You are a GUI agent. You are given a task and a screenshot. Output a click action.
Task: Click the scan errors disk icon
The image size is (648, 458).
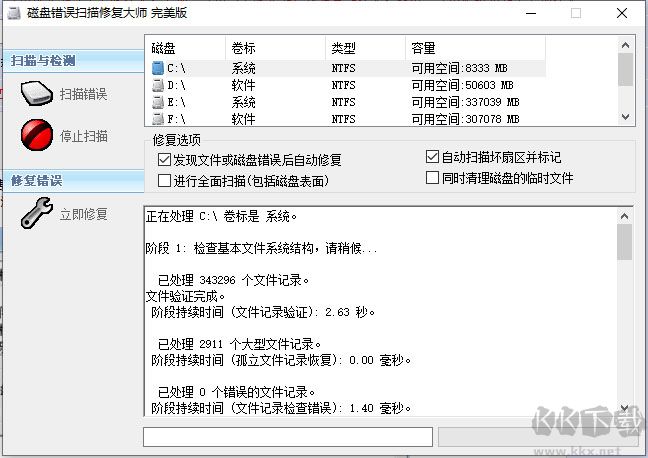point(37,93)
